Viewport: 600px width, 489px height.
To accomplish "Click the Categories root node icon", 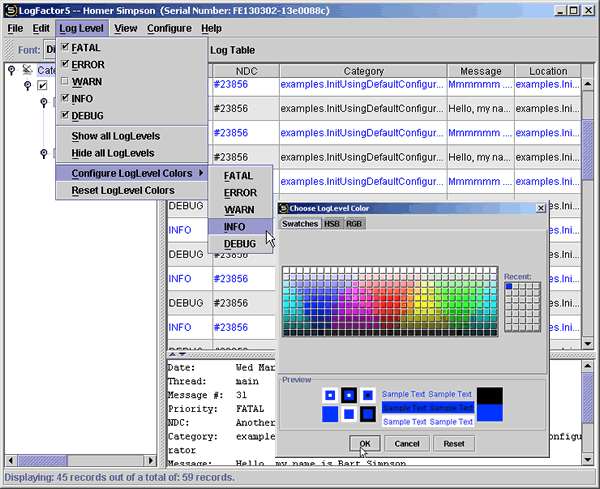I will [29, 70].
